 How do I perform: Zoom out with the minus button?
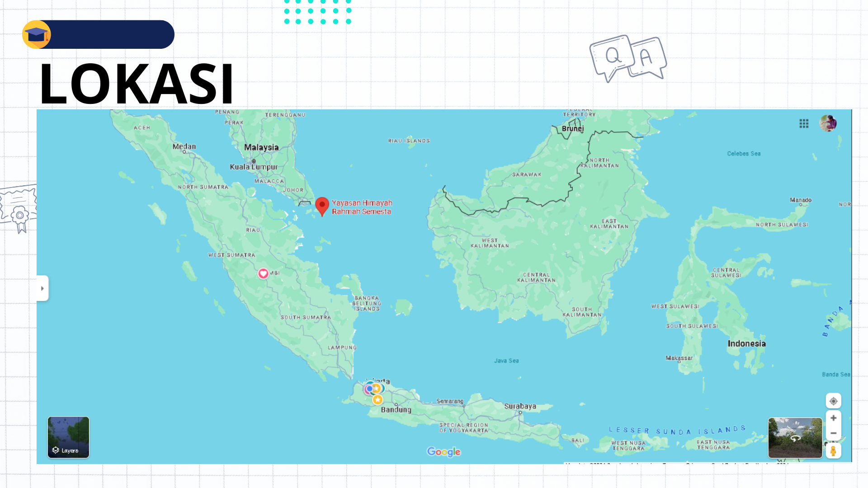pyautogui.click(x=833, y=433)
